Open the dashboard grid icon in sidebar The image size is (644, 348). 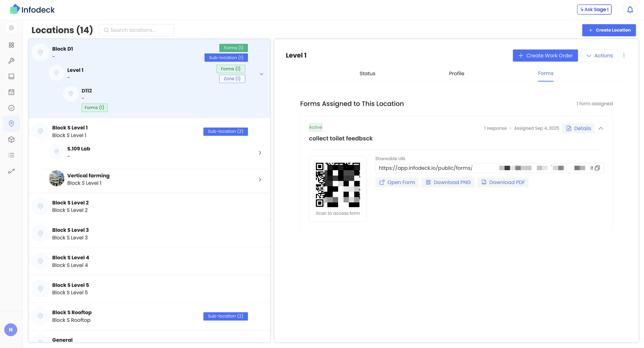(11, 45)
